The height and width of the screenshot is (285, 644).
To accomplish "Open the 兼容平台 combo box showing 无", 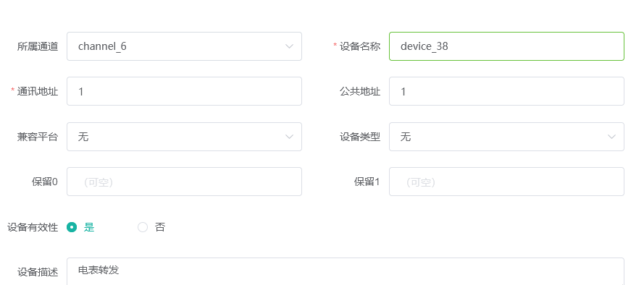I will point(185,137).
